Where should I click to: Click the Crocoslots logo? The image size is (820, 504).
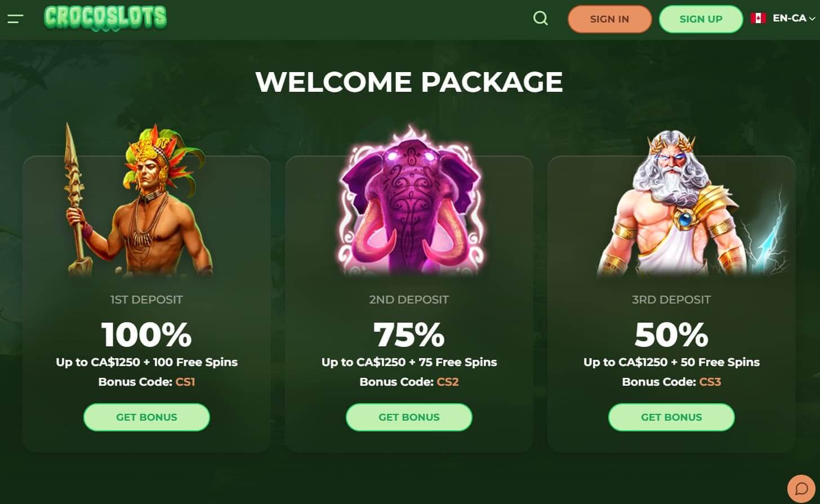coord(105,17)
